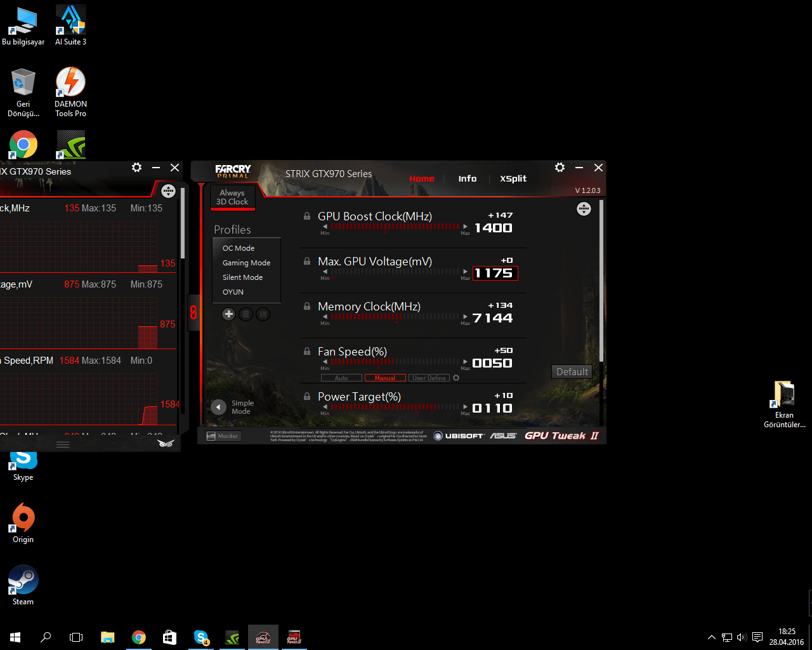This screenshot has height=650, width=812.
Task: Delete profile using the trash icon
Action: tap(246, 314)
